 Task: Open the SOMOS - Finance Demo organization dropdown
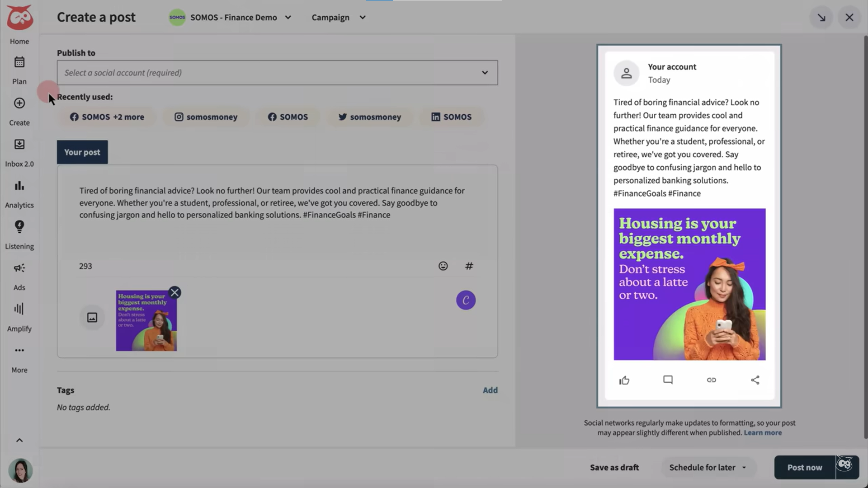point(230,18)
